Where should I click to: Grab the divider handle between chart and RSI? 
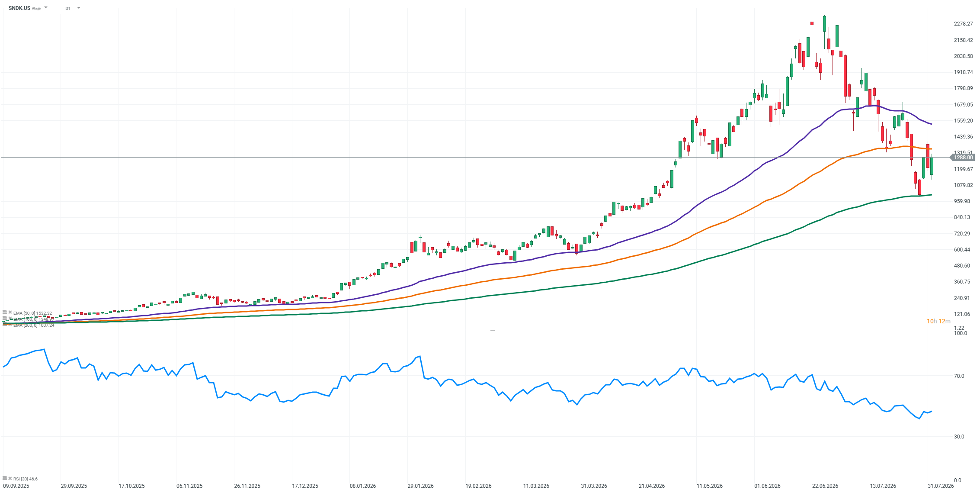[492, 330]
